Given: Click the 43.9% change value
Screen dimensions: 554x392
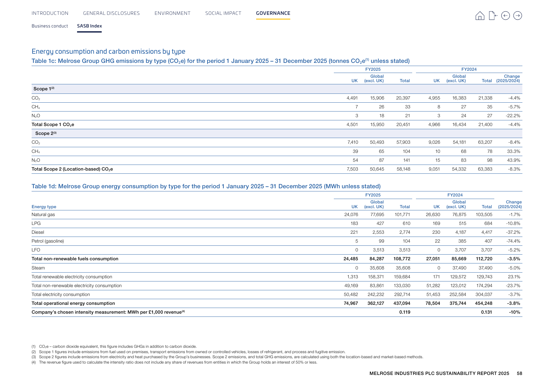Looking at the screenshot, I should 514,160.
